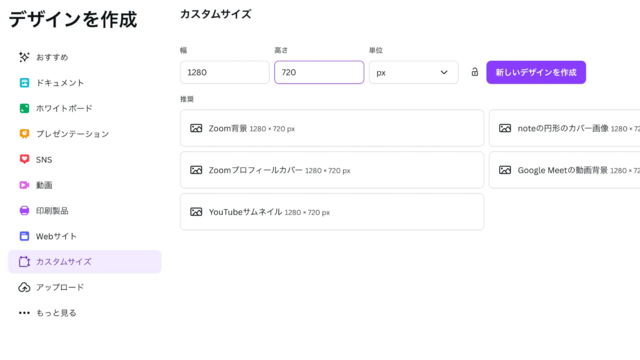Select Webサイト in the sidebar
The height and width of the screenshot is (360, 640).
(84, 236)
